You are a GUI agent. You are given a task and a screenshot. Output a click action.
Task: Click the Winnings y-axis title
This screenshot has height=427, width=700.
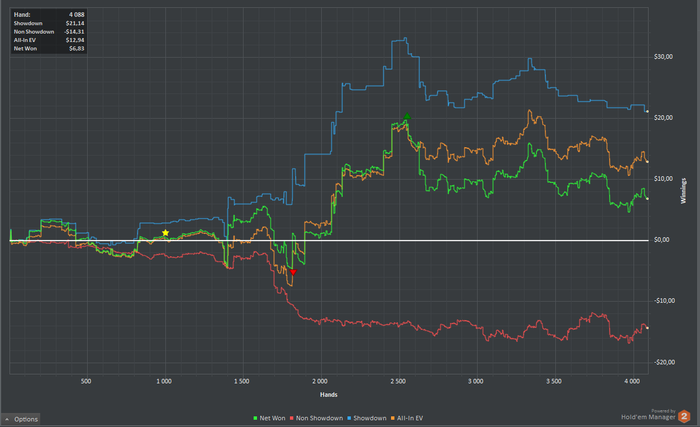tap(683, 191)
